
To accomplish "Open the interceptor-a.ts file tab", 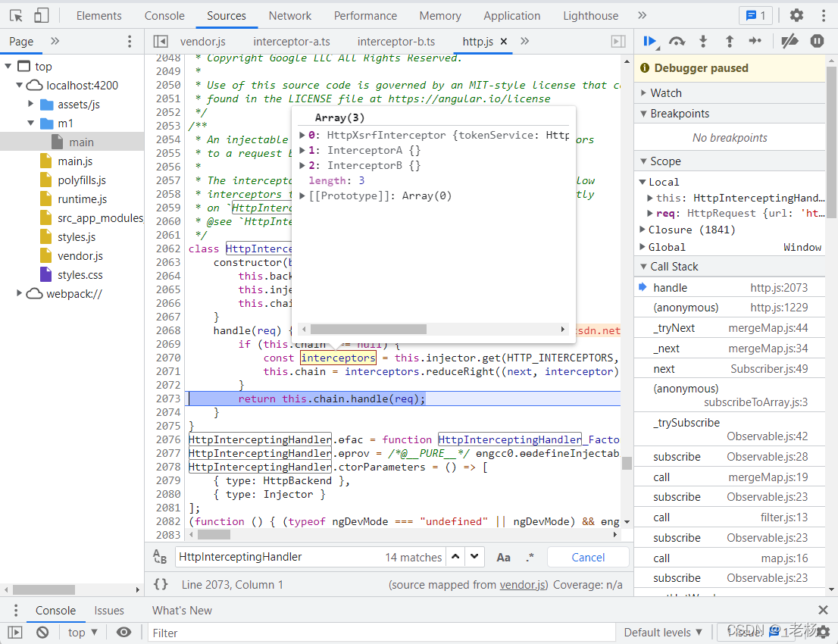I will coord(292,42).
